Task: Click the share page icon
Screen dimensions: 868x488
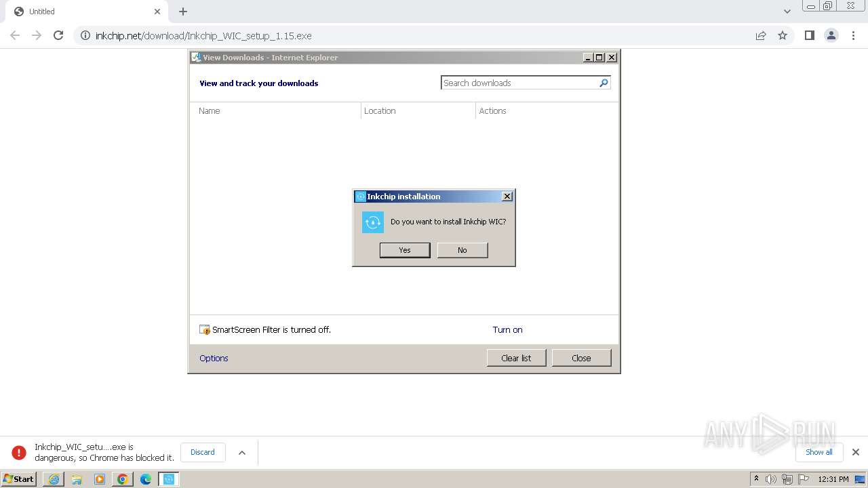Action: [x=761, y=35]
